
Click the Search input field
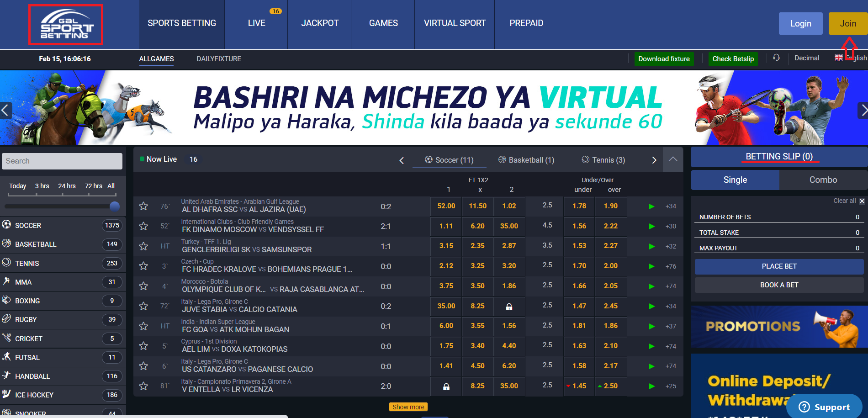[62, 161]
